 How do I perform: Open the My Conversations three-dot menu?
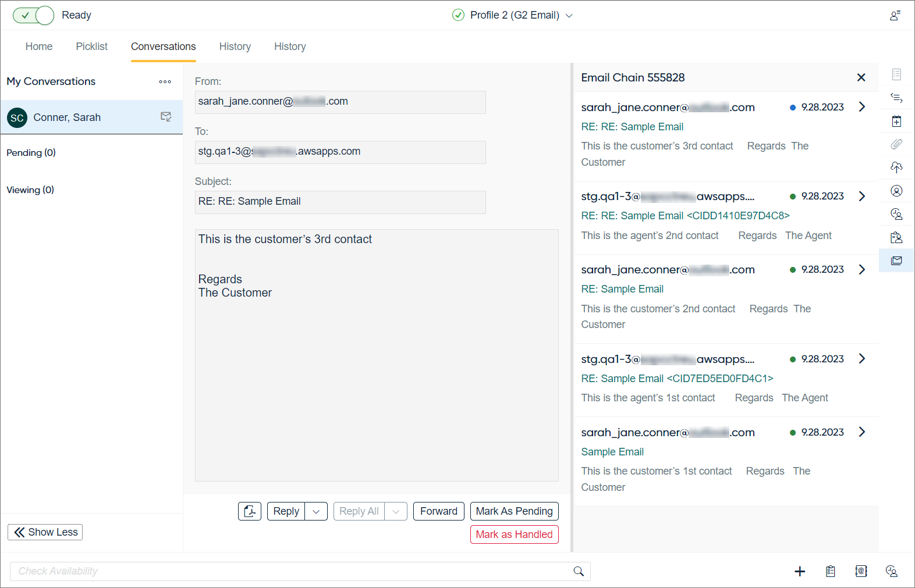click(165, 82)
